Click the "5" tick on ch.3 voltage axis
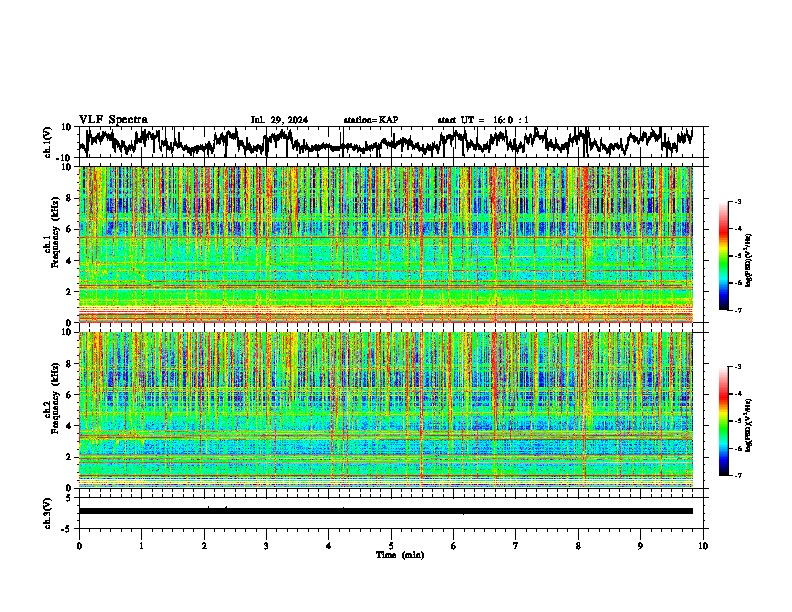 70,498
